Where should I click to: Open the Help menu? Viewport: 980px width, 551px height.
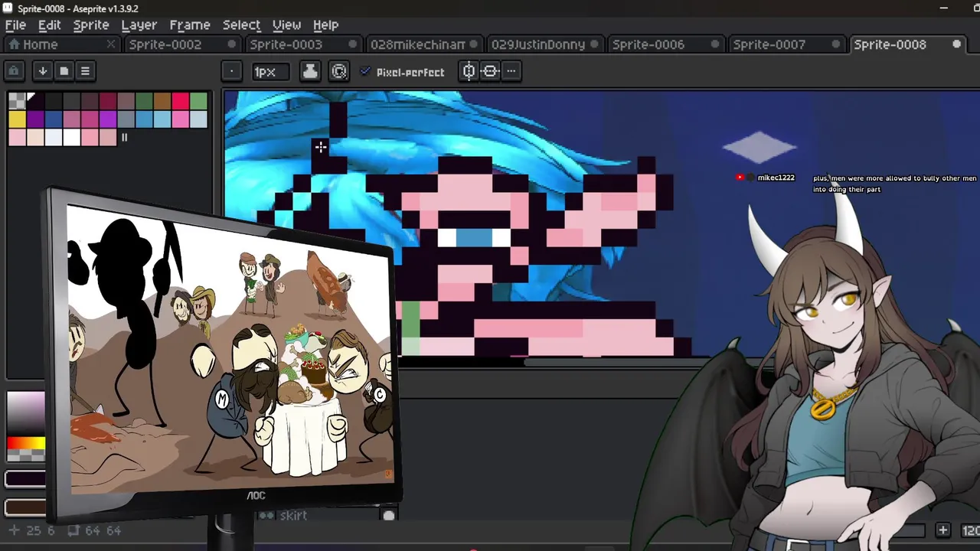pos(325,24)
